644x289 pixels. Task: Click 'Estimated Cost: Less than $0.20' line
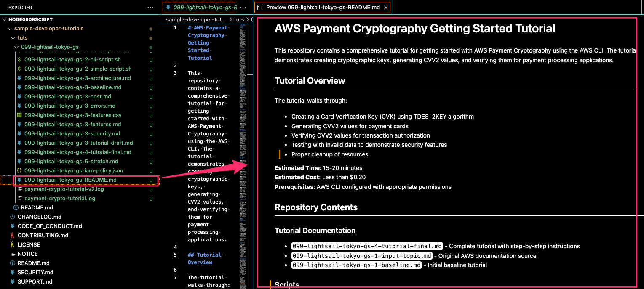pos(320,177)
